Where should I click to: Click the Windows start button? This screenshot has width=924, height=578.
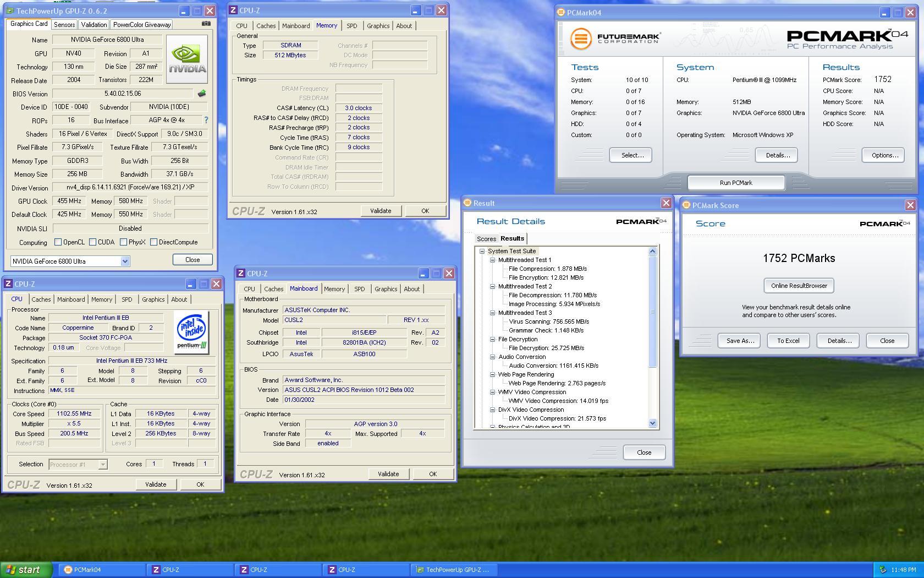click(x=26, y=570)
